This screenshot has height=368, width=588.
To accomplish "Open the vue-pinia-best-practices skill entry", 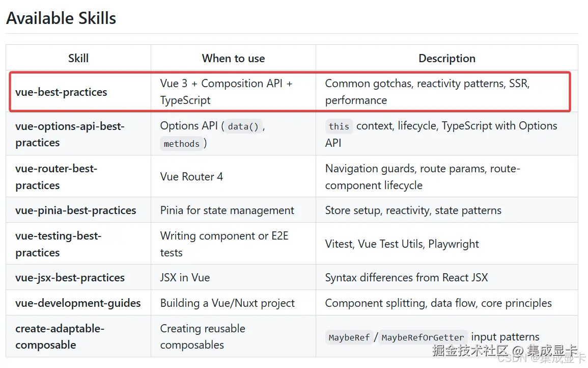I will pos(76,211).
